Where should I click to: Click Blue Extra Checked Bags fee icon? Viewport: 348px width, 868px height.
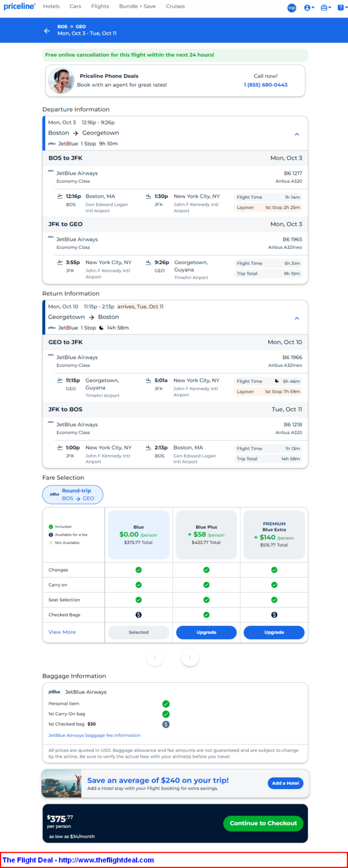pyautogui.click(x=274, y=615)
